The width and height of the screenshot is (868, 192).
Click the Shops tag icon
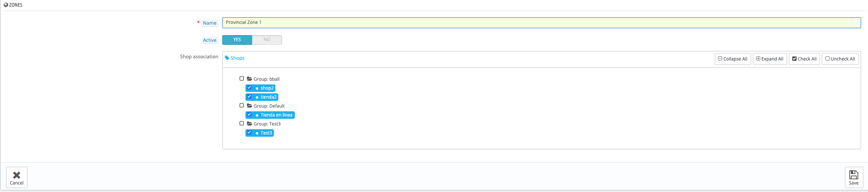227,58
